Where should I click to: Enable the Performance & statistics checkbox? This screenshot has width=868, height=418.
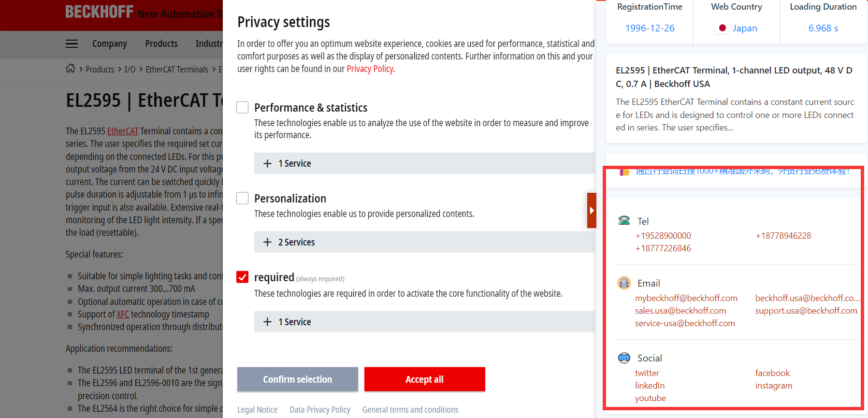point(242,107)
